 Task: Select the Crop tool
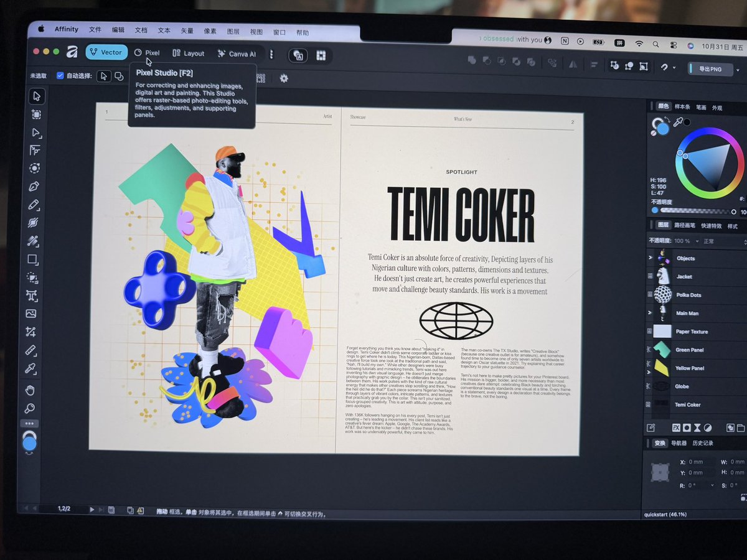(x=31, y=332)
